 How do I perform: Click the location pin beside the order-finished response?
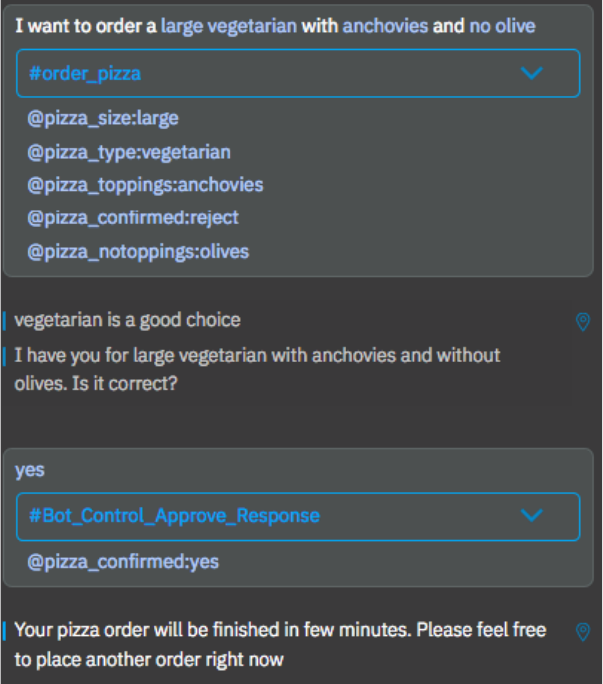(x=583, y=632)
